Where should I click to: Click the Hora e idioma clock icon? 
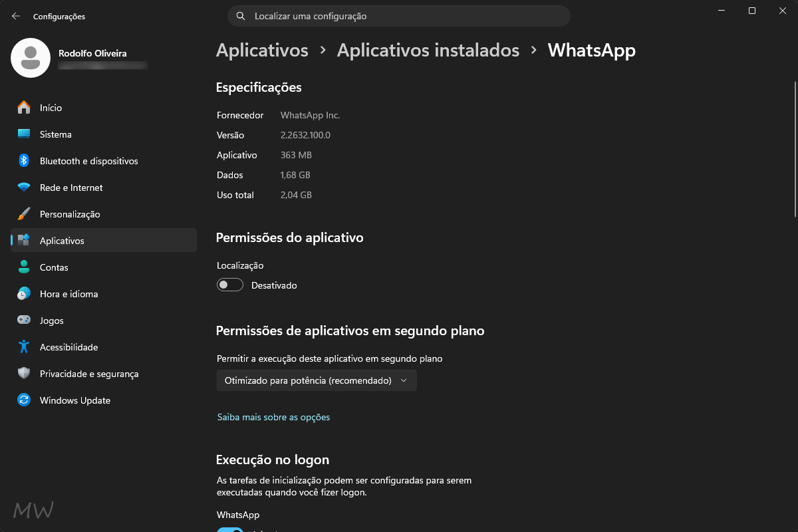coord(24,294)
